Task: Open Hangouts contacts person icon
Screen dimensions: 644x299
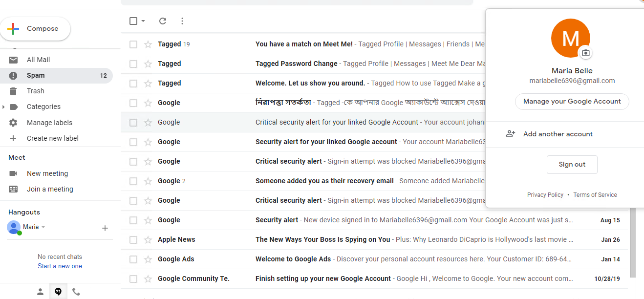Action: pyautogui.click(x=41, y=292)
